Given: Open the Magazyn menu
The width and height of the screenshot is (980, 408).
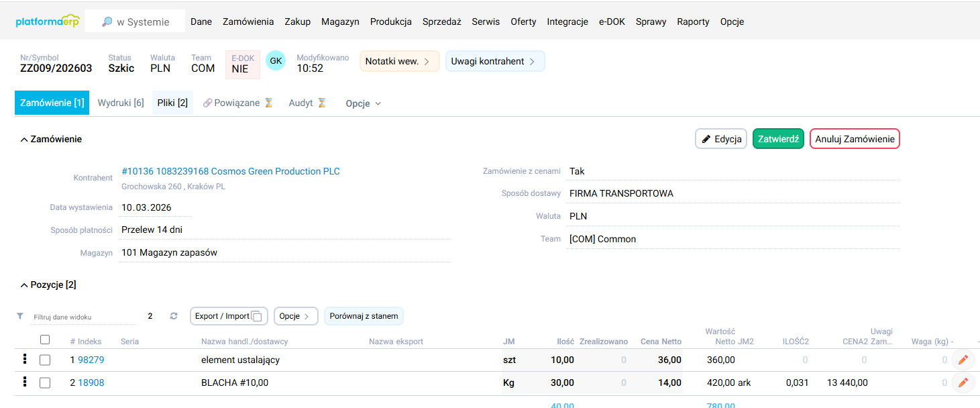Looking at the screenshot, I should click(x=340, y=21).
